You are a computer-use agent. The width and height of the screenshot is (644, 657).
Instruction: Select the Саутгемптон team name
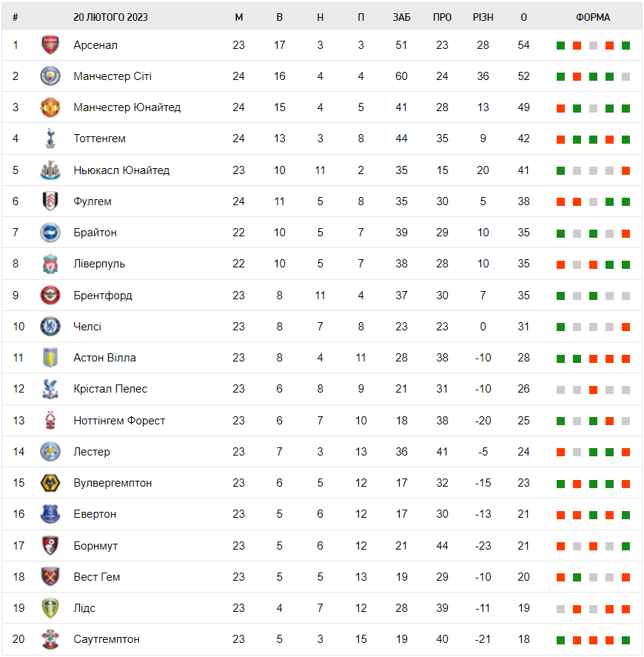107,639
